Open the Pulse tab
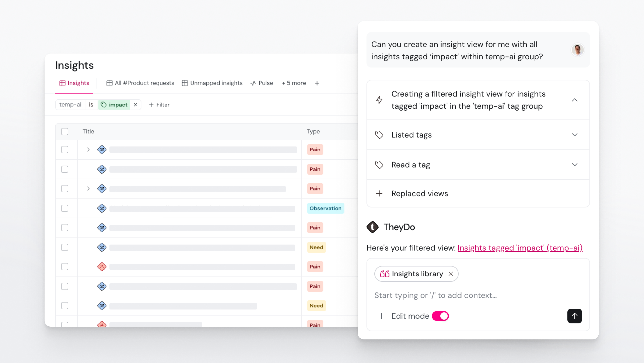Screen dimensions: 644x363 tap(262, 83)
